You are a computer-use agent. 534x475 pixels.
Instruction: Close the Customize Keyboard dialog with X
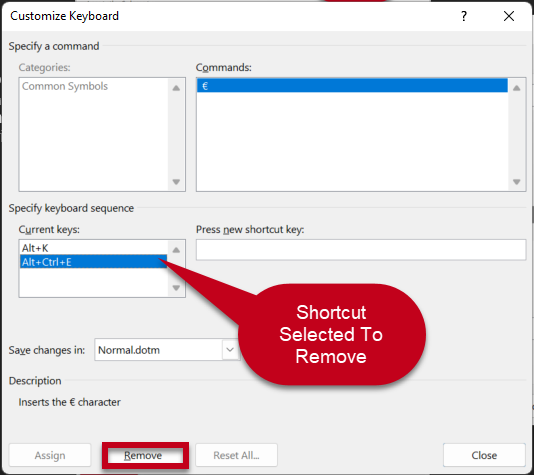point(509,16)
